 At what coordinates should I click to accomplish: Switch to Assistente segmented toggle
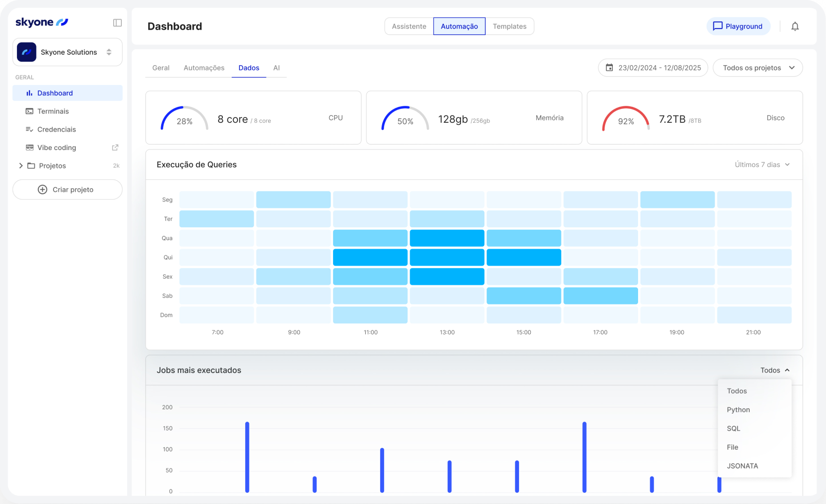(x=409, y=26)
